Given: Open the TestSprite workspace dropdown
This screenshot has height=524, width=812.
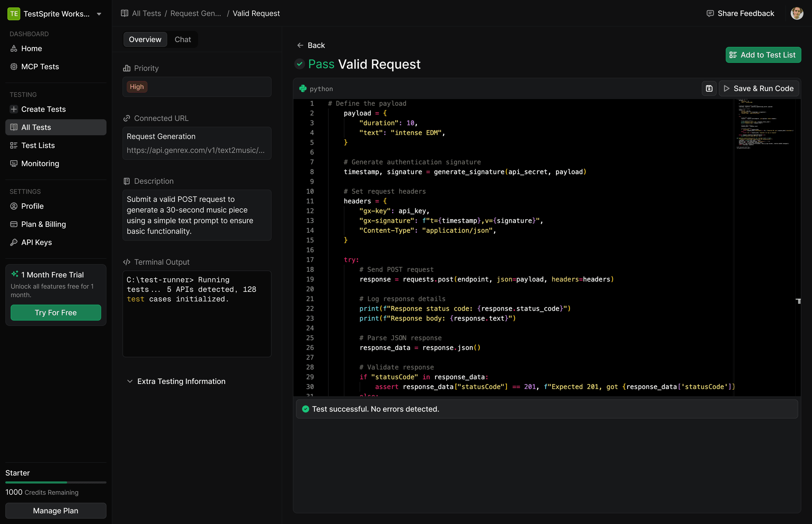Looking at the screenshot, I should [99, 14].
